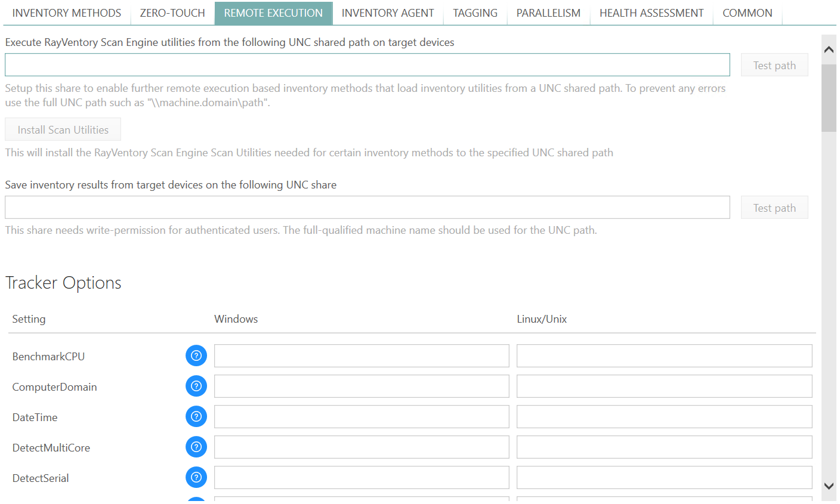Viewport: 840px width, 504px height.
Task: Open help for the ComputerDomain setting
Action: click(x=196, y=386)
